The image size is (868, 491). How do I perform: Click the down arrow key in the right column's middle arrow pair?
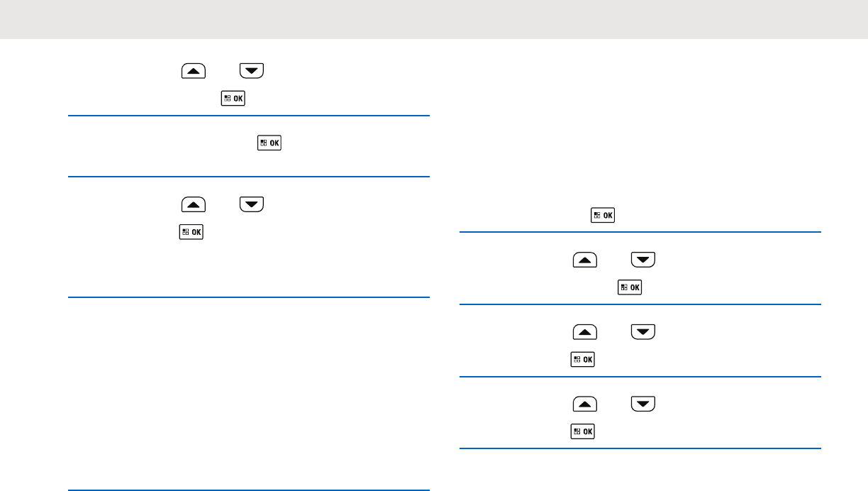643,332
